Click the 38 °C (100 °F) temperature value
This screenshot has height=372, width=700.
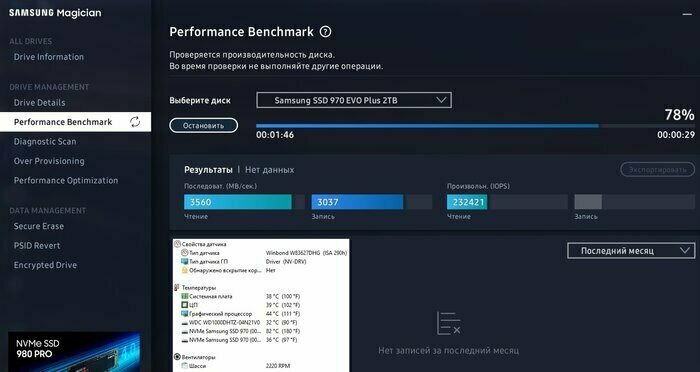[283, 297]
